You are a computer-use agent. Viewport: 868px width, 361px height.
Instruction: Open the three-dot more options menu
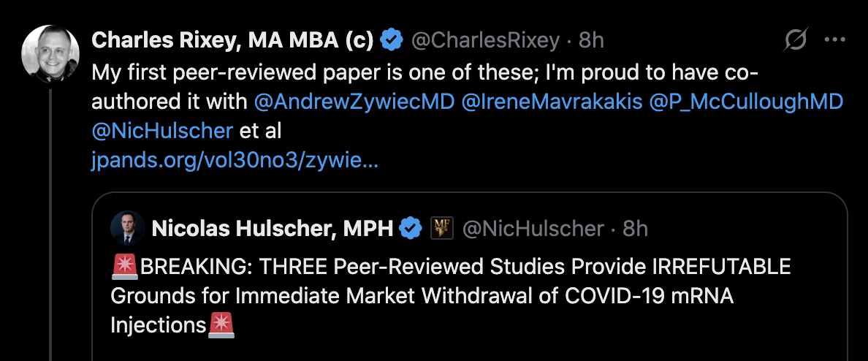tap(834, 41)
